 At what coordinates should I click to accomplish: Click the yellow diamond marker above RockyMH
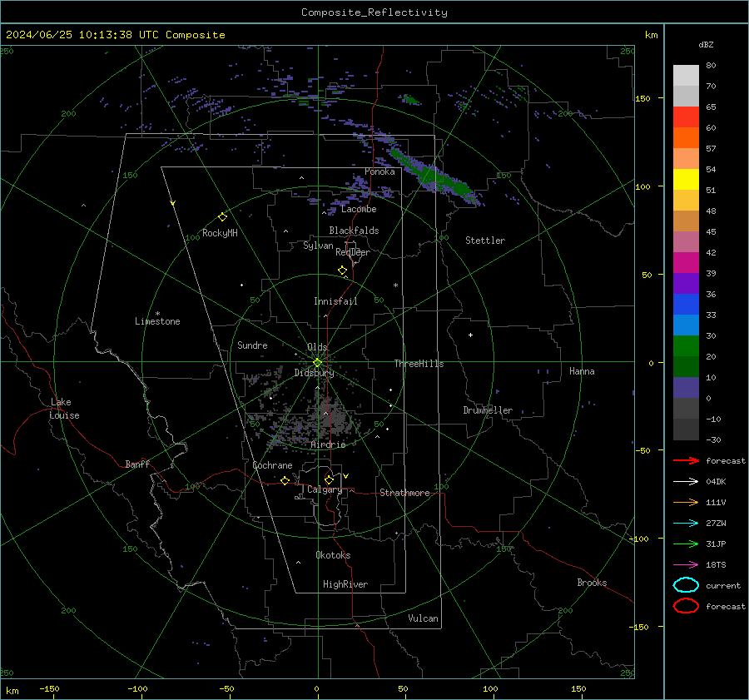click(x=222, y=217)
